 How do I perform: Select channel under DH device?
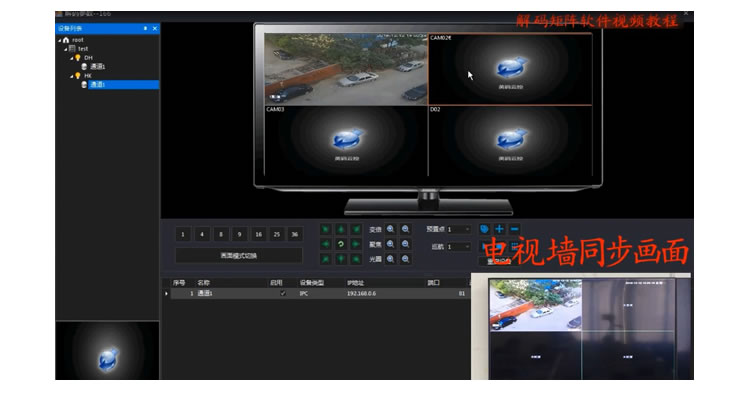pos(97,66)
